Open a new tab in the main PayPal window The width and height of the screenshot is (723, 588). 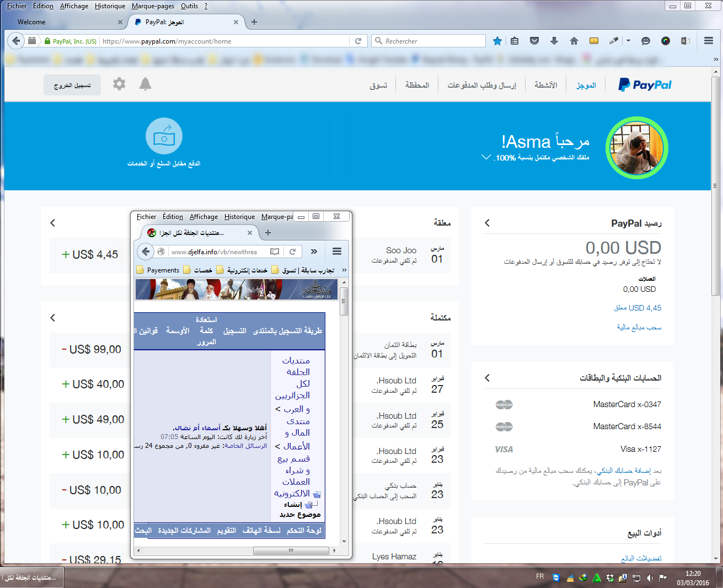click(x=254, y=22)
